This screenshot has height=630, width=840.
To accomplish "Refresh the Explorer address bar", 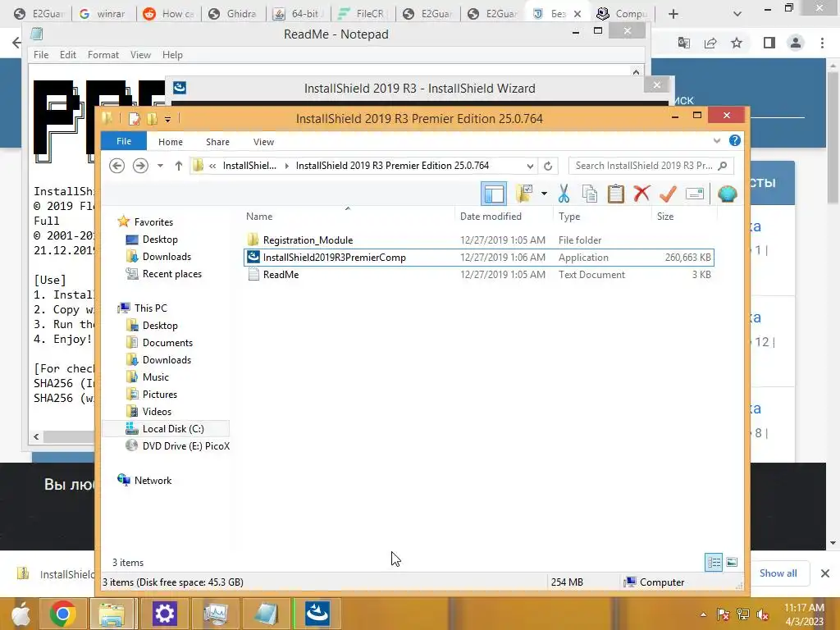I will (547, 166).
